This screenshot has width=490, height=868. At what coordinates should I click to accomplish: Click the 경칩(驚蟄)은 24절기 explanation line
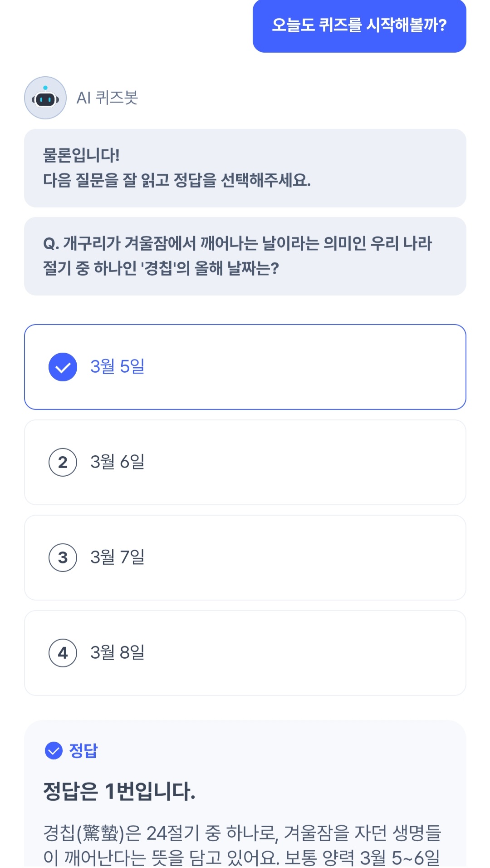(x=242, y=833)
